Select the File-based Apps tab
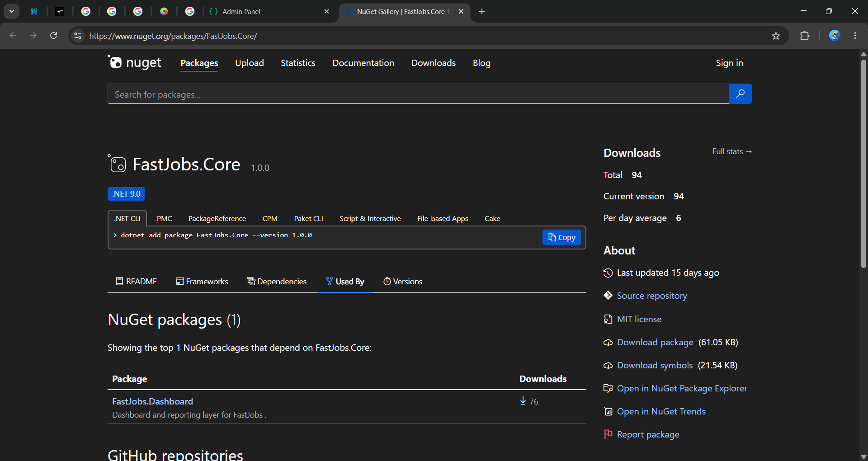Image resolution: width=868 pixels, height=461 pixels. [x=443, y=218]
